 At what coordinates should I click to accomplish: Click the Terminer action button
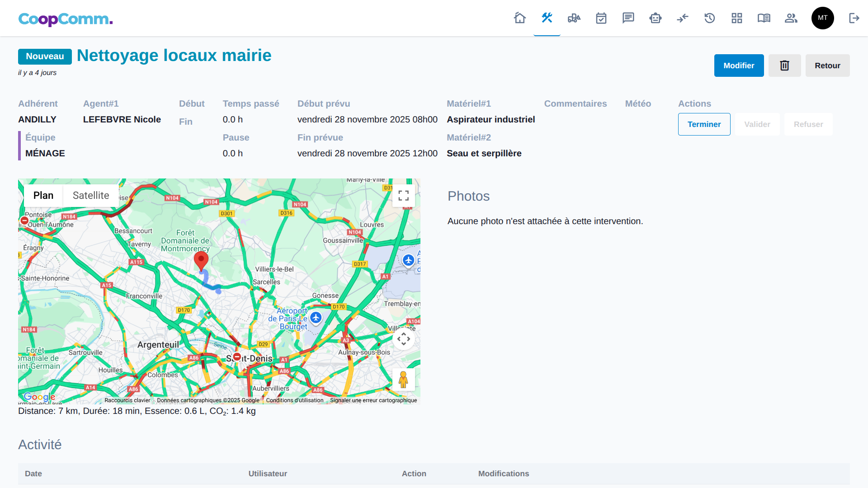point(704,124)
